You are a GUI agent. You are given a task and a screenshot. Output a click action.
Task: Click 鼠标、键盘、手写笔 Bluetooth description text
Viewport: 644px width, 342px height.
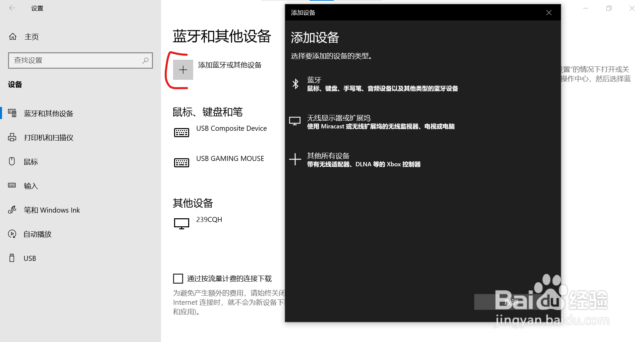click(383, 89)
